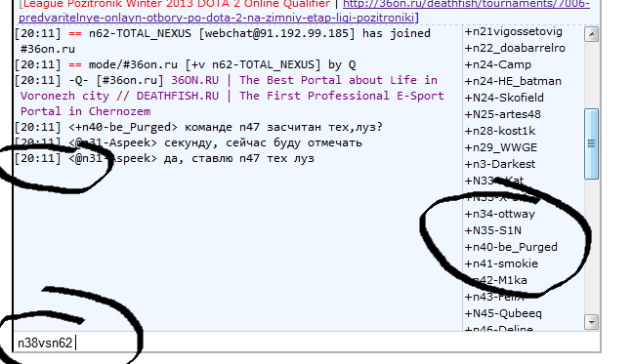The width and height of the screenshot is (632, 364).
Task: Click the nick n40-be_Purged in the chat message
Action: 123,127
